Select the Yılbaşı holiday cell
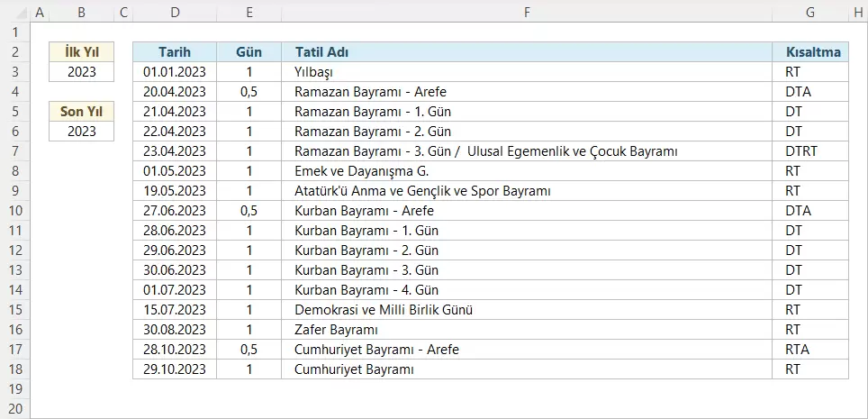This screenshot has height=419, width=868. pos(526,72)
